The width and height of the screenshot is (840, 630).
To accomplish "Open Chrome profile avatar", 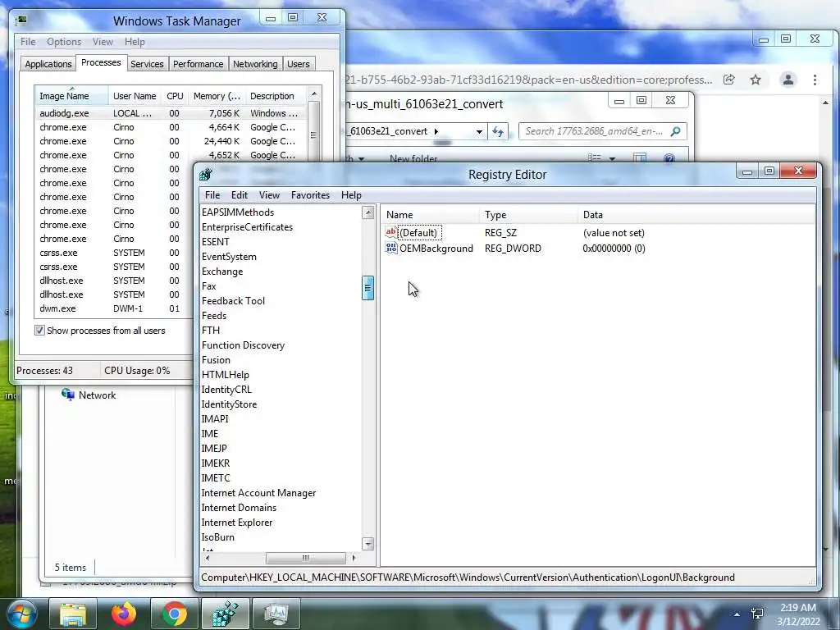I will (788, 80).
